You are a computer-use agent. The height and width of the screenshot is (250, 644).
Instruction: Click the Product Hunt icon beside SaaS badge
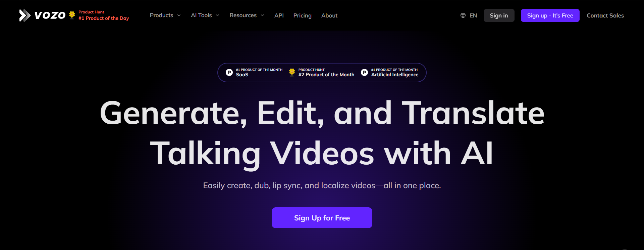coord(229,73)
